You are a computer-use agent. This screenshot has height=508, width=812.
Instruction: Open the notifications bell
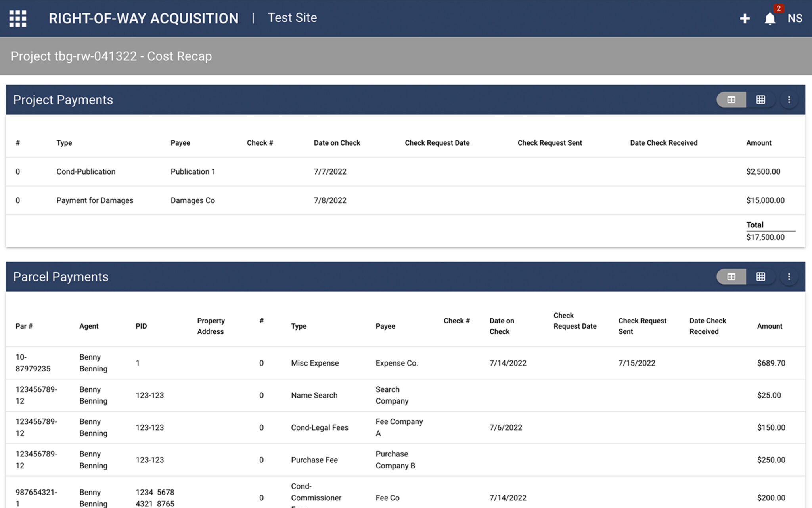[x=770, y=18]
